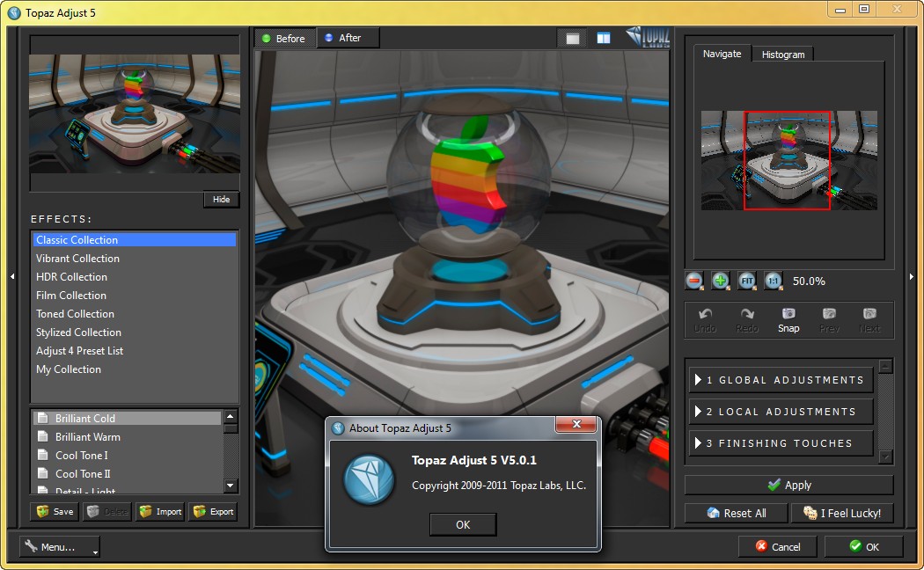Hide the preset preview thumbnail
This screenshot has width=924, height=570.
[221, 199]
